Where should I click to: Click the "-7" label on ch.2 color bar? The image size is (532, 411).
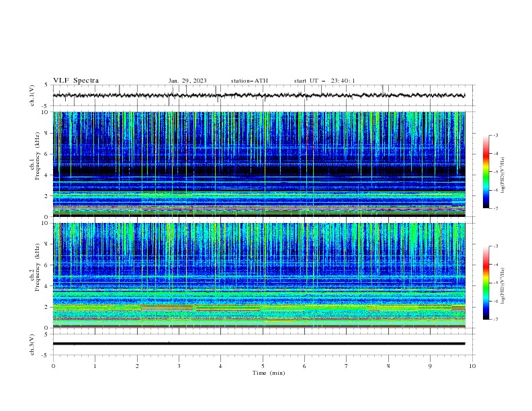pyautogui.click(x=496, y=319)
